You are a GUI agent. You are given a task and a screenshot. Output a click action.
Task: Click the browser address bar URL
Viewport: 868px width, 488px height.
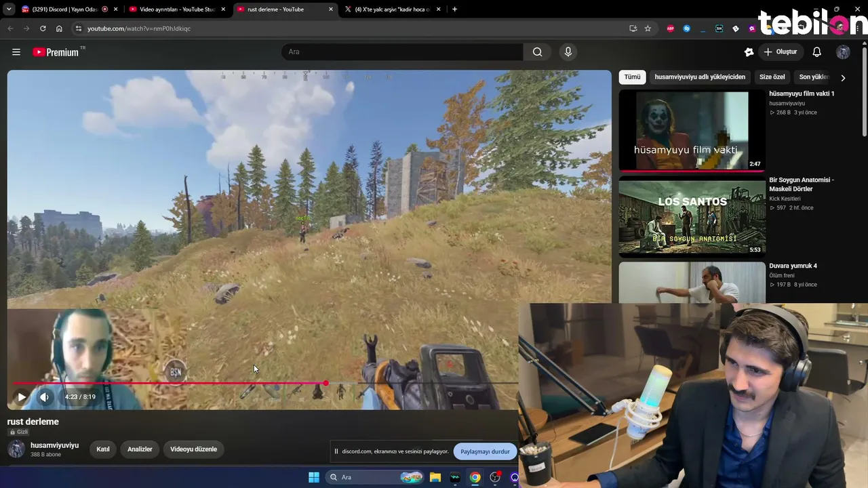point(139,28)
